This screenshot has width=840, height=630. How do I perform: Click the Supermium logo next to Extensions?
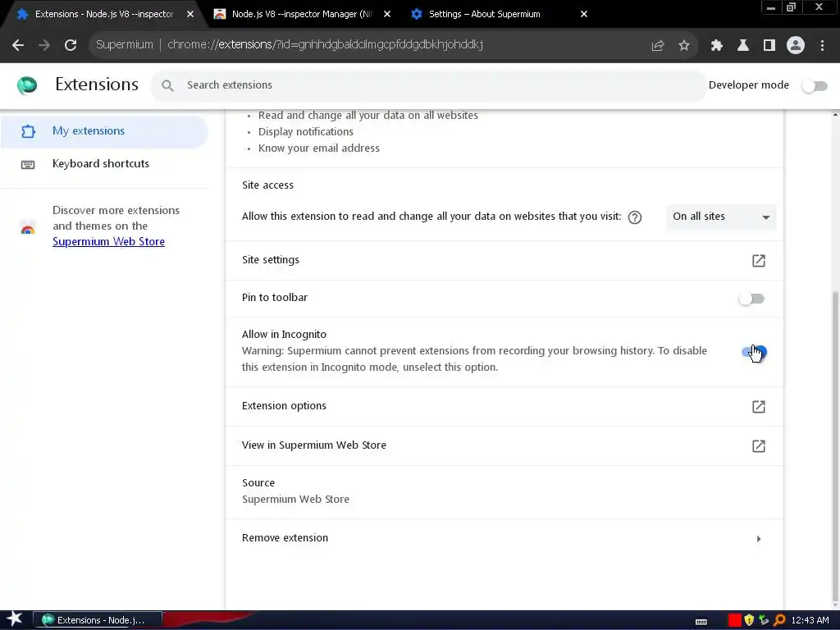pos(27,85)
